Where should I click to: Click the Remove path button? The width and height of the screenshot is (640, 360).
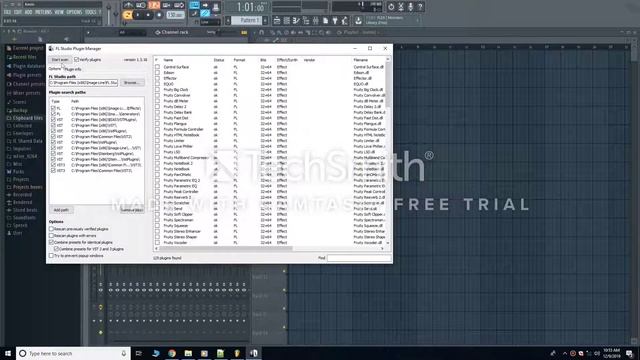coord(132,210)
